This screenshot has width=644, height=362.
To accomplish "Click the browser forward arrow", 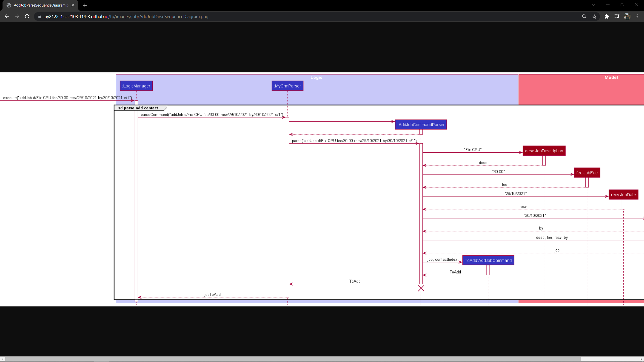I will pos(17,16).
